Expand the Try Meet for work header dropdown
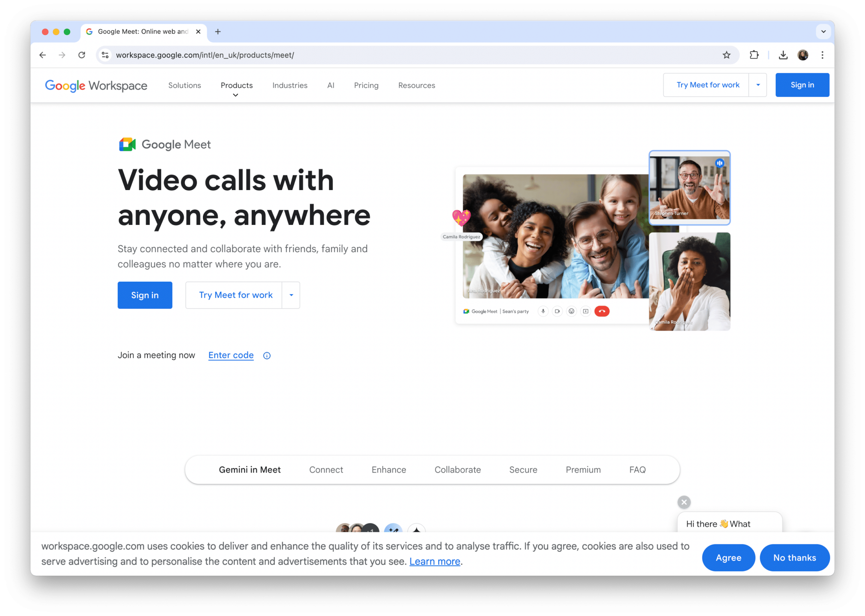865x616 pixels. [758, 85]
